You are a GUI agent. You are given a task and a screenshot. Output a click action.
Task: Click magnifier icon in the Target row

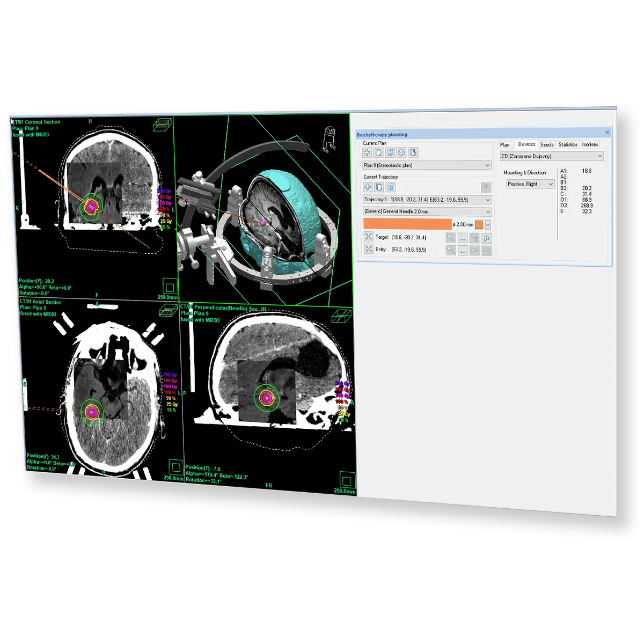tap(451, 238)
